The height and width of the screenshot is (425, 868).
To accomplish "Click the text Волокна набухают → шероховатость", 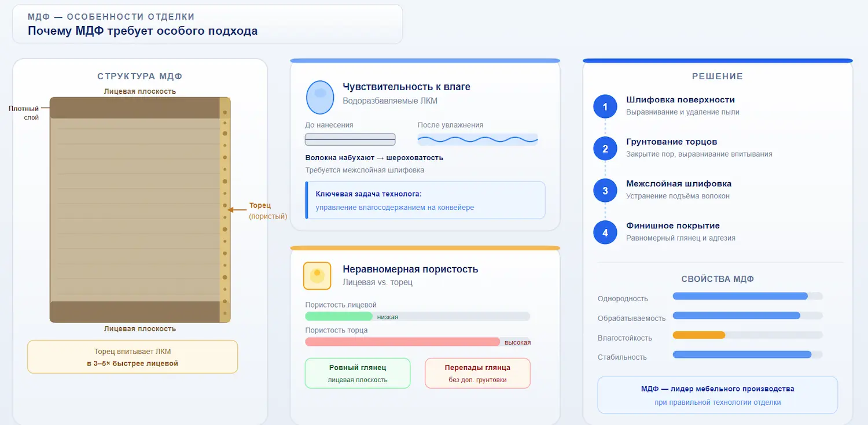I will pyautogui.click(x=374, y=157).
